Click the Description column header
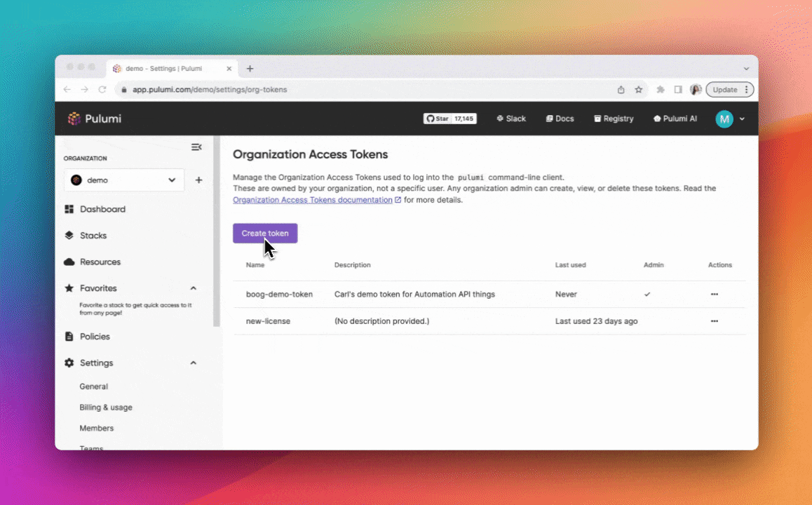Viewport: 812px width, 505px height. coord(352,264)
